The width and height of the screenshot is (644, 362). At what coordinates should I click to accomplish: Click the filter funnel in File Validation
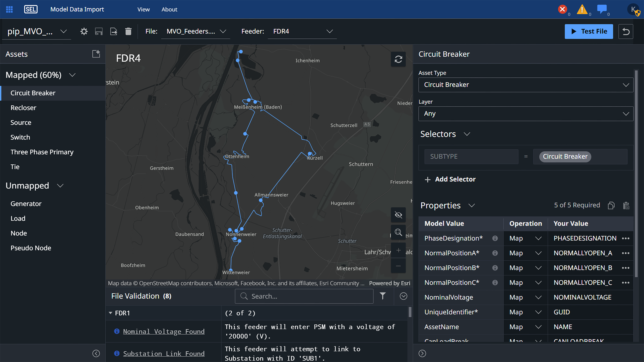pos(383,296)
